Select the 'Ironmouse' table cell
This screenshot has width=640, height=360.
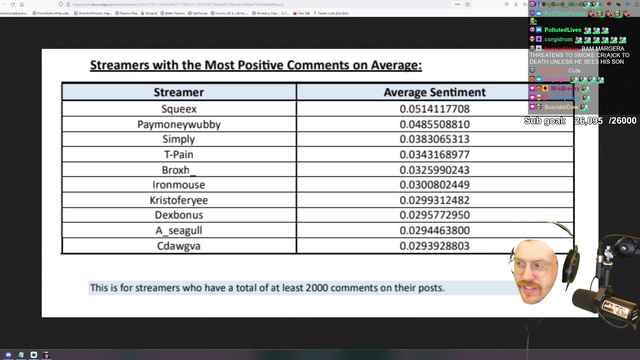pyautogui.click(x=179, y=184)
